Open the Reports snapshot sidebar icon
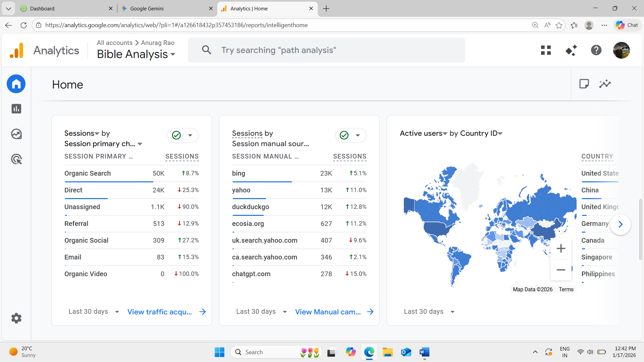Image resolution: width=644 pixels, height=362 pixels. (16, 109)
